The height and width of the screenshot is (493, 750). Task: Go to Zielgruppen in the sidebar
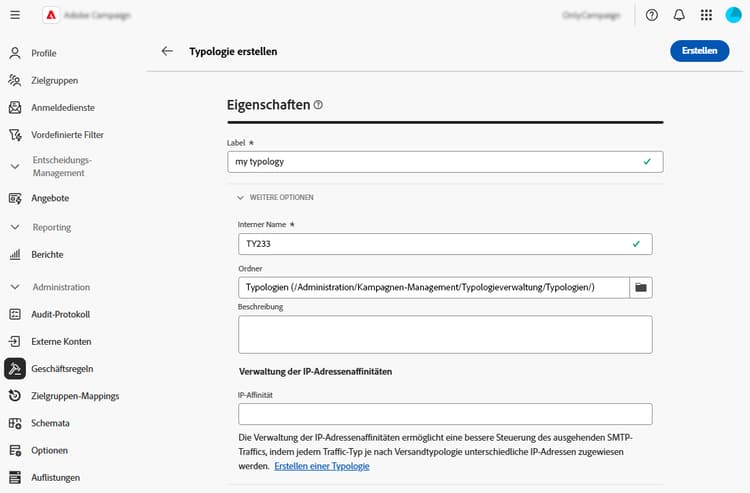point(54,80)
